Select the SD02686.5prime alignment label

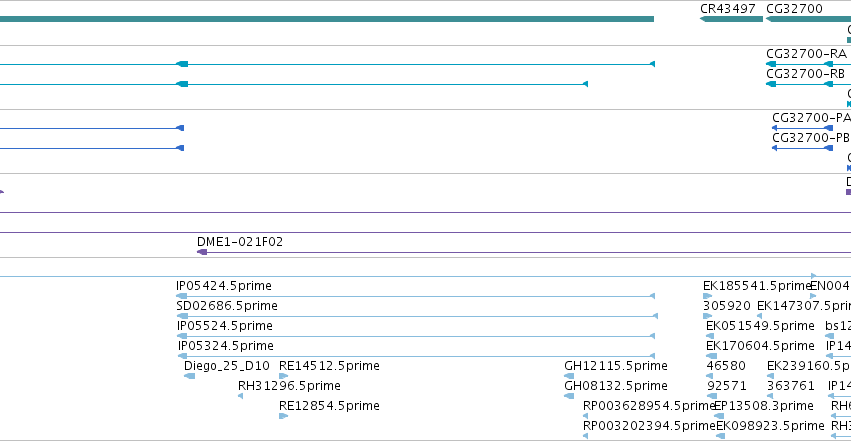227,306
